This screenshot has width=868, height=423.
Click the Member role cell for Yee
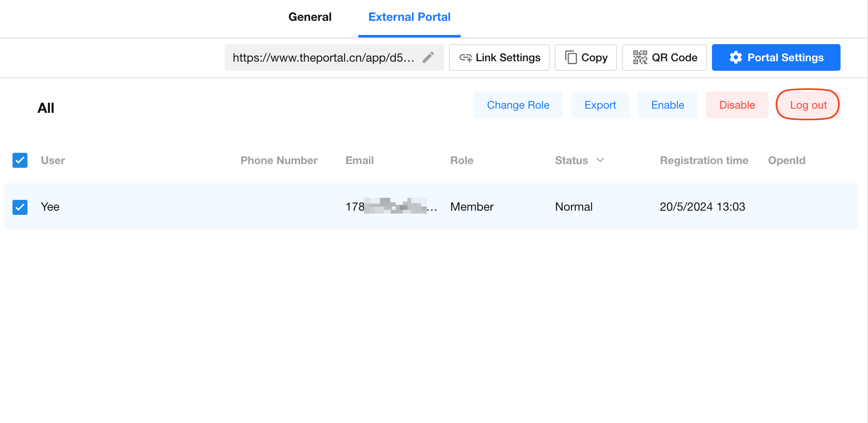471,207
